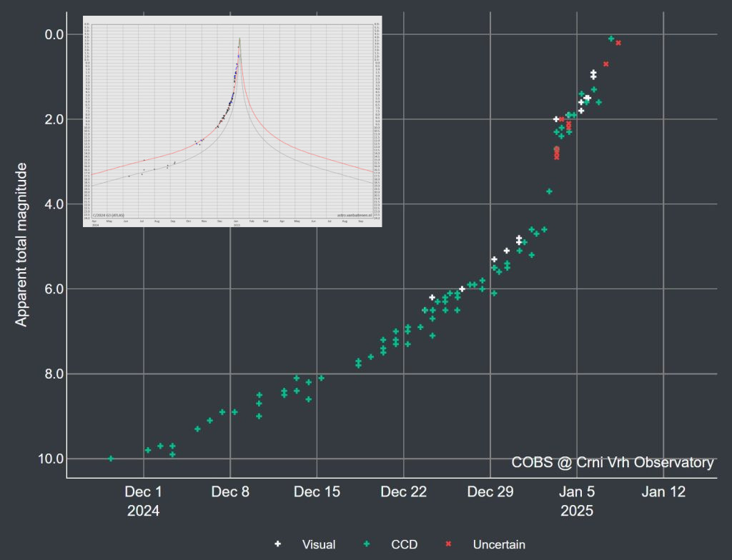The image size is (732, 560).
Task: Click the 'Dec 22' axis label
Action: click(x=403, y=492)
